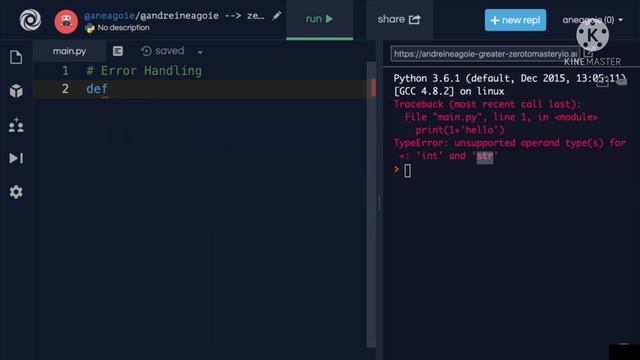The height and width of the screenshot is (360, 640).
Task: Click the repl URL address field
Action: (x=485, y=54)
